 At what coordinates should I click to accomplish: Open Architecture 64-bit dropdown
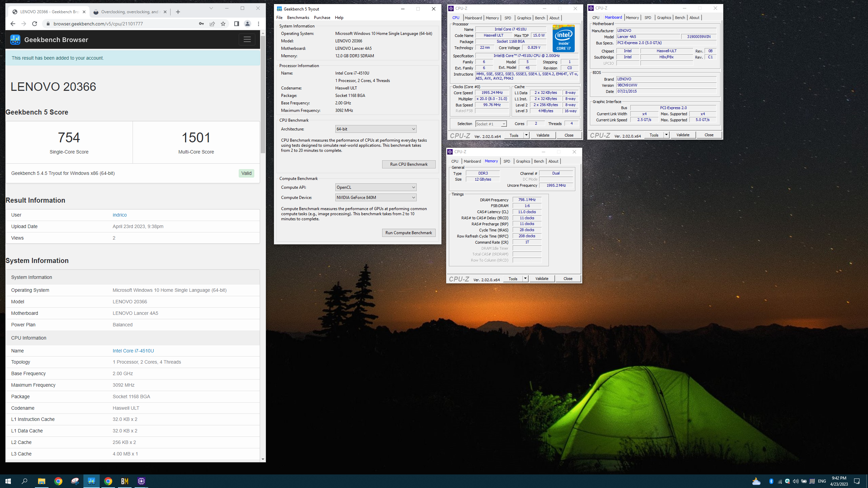[376, 129]
